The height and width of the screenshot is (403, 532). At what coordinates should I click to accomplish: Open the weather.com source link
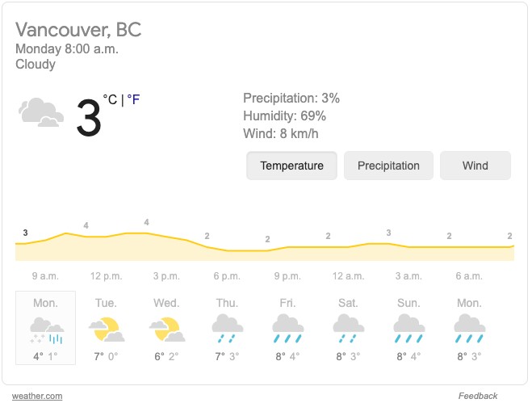[37, 396]
